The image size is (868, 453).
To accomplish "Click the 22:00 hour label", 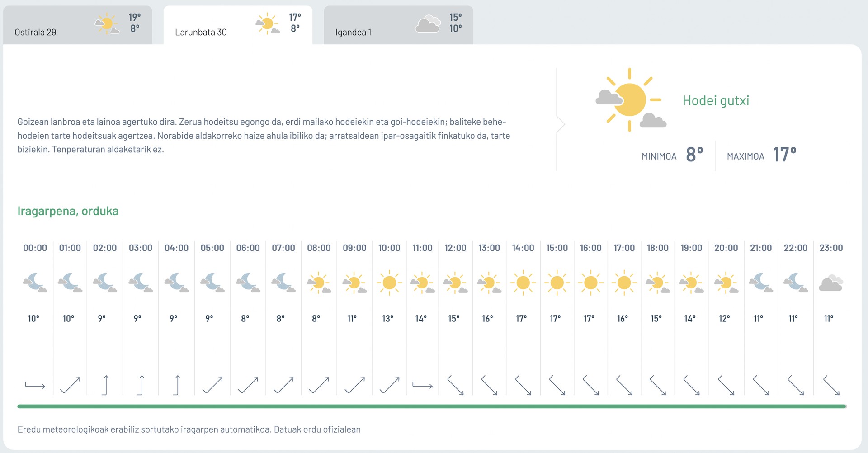I will pyautogui.click(x=796, y=248).
